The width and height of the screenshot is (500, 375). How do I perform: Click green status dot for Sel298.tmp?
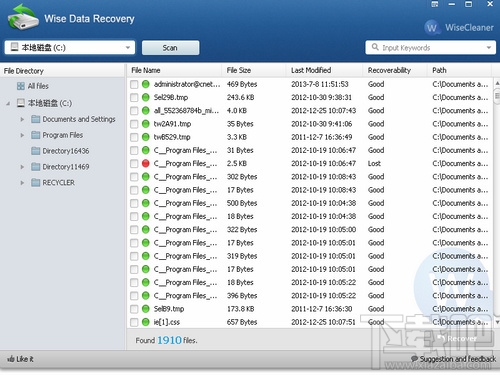pos(145,97)
